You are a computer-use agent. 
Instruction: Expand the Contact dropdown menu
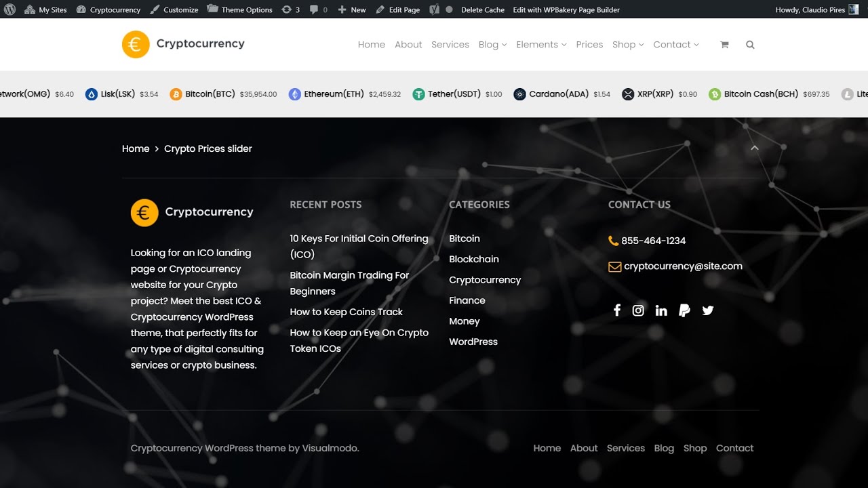(x=676, y=45)
